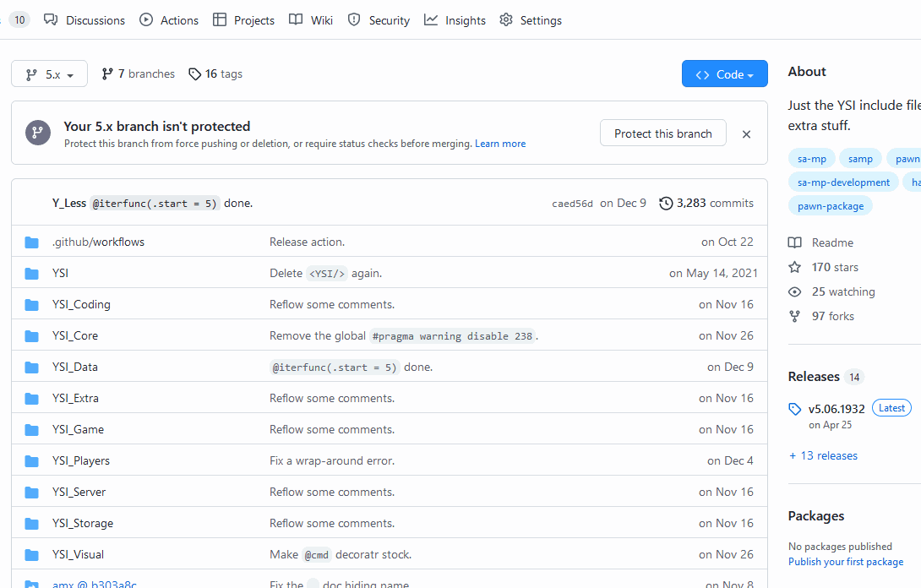Click Protect this branch button
Image resolution: width=921 pixels, height=588 pixels.
(x=662, y=133)
